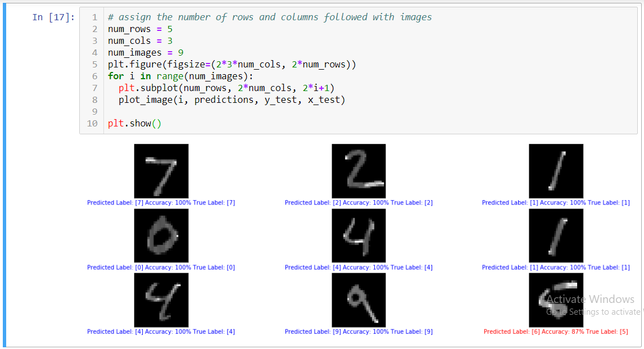Select the misclassified digit 5 thumbnail

[556, 300]
